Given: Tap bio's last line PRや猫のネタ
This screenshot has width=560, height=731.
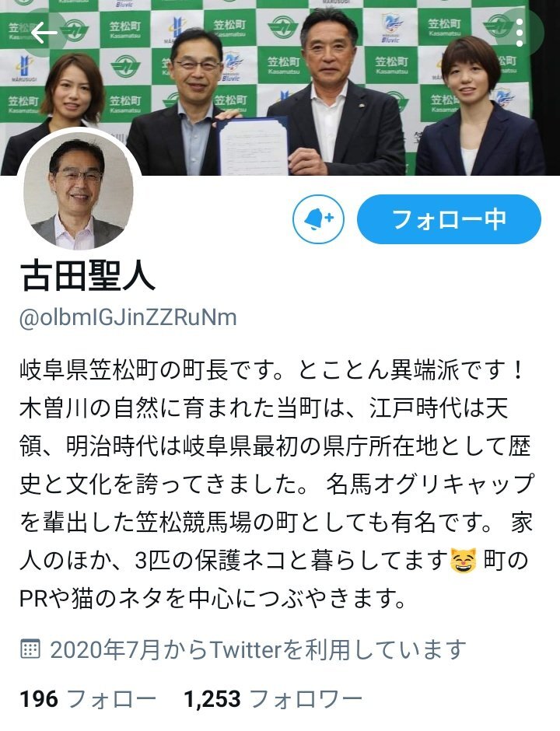Looking at the screenshot, I should point(213,599).
